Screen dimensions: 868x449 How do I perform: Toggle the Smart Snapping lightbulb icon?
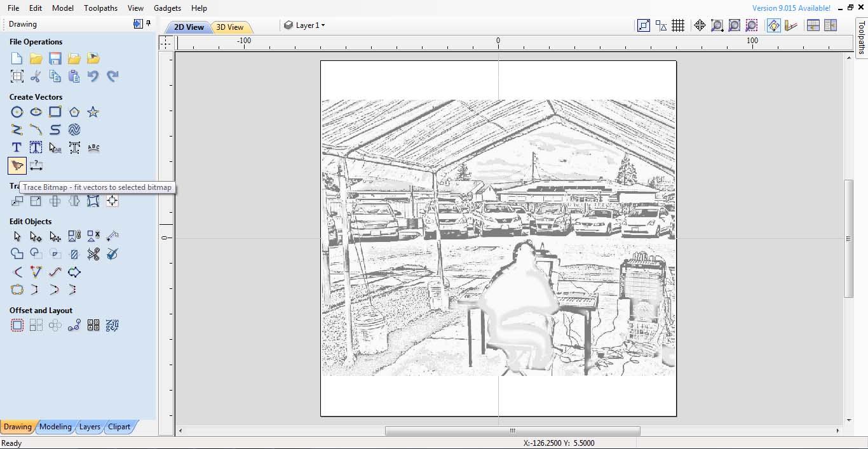(x=773, y=25)
